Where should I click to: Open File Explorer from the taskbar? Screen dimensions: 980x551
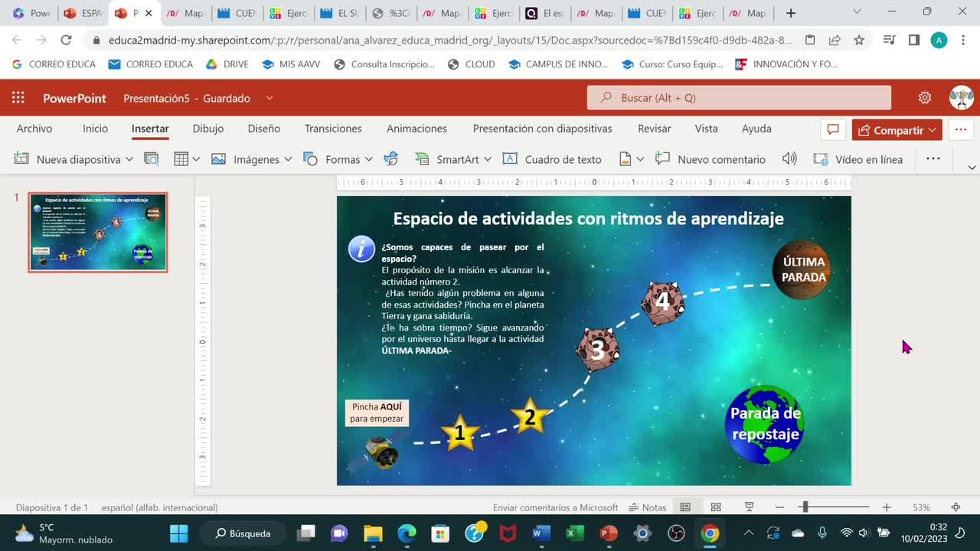373,533
